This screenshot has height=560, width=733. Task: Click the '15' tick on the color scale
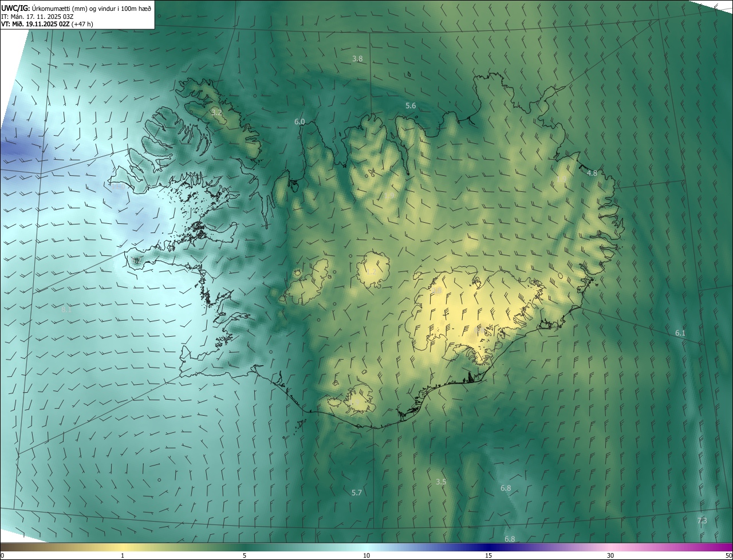click(x=488, y=555)
